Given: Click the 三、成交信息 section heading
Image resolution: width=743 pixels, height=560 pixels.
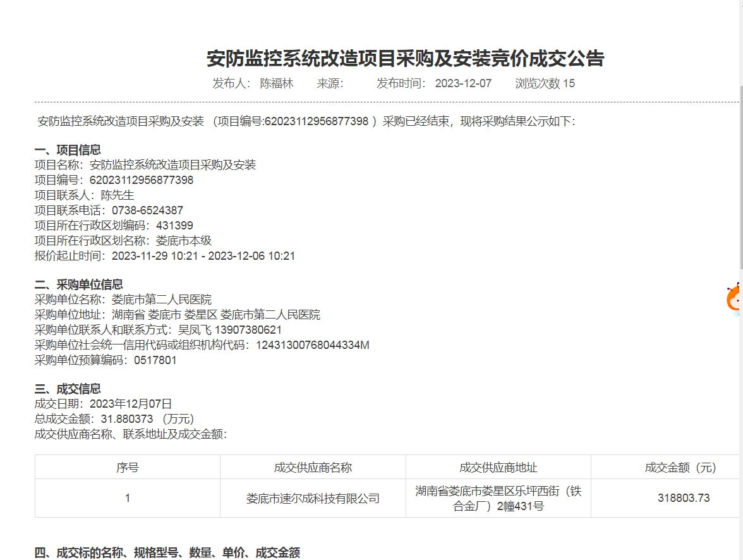Looking at the screenshot, I should pos(68,389).
